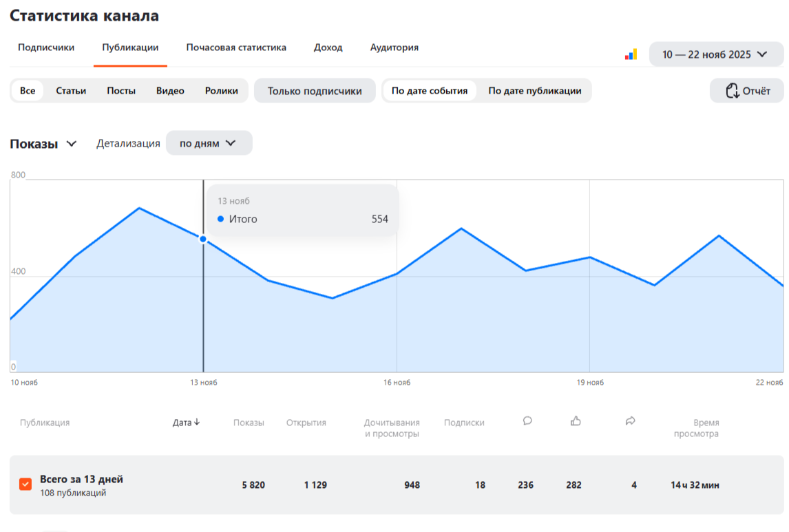Select the Все content filter
The image size is (789, 532).
click(28, 91)
